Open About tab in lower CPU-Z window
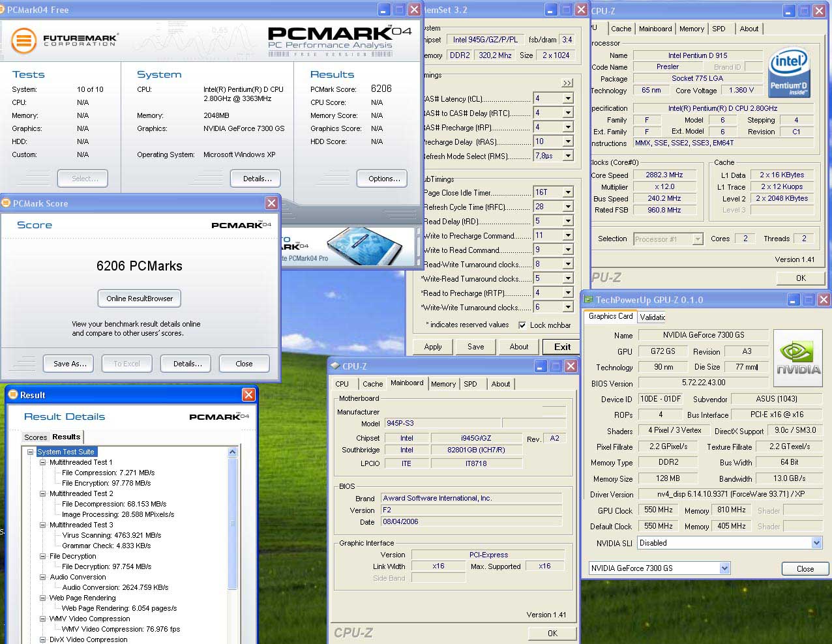This screenshot has height=644, width=832. click(501, 384)
